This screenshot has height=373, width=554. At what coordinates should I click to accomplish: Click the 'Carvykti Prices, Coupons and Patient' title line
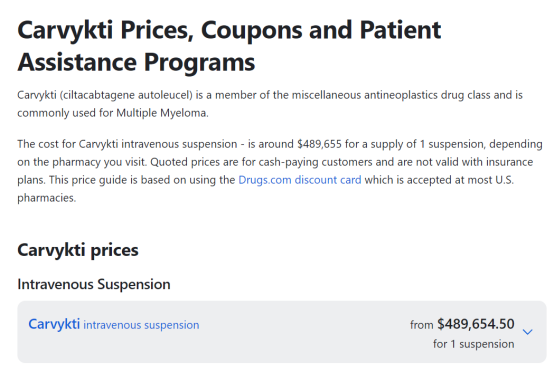229,30
